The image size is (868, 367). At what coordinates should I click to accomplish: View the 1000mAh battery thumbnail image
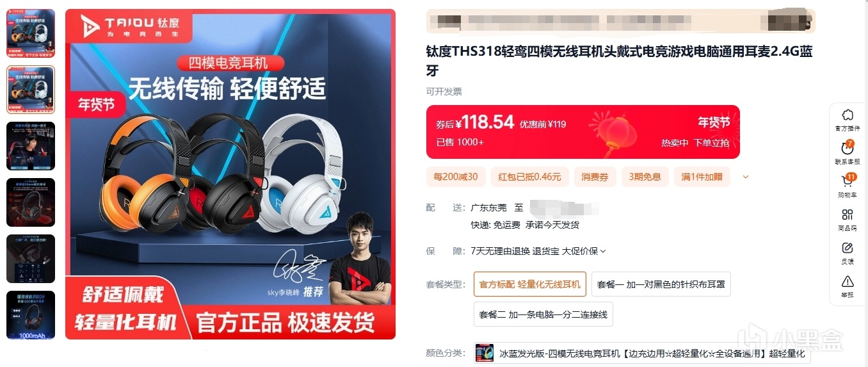pos(31,315)
